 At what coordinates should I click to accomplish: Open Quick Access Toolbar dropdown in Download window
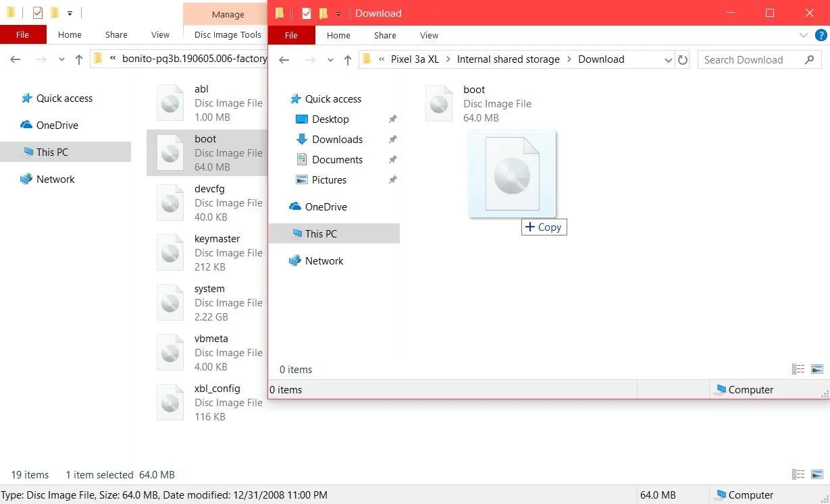pyautogui.click(x=338, y=13)
